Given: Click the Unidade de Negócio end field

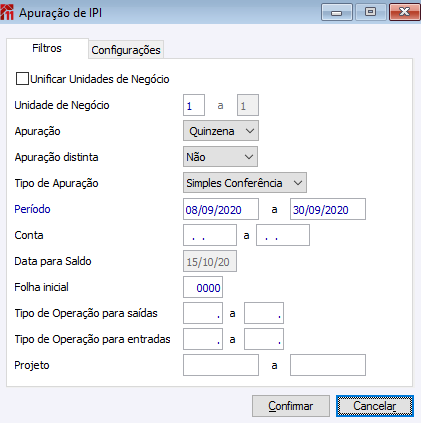Looking at the screenshot, I should click(248, 105).
